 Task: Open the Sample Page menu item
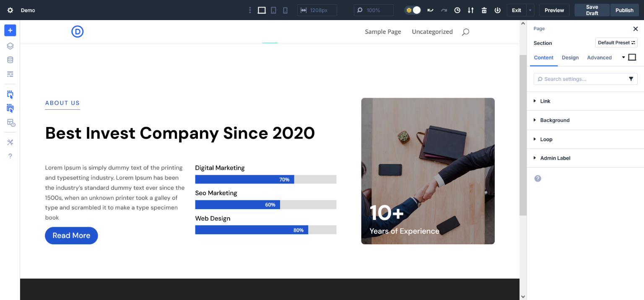[383, 32]
